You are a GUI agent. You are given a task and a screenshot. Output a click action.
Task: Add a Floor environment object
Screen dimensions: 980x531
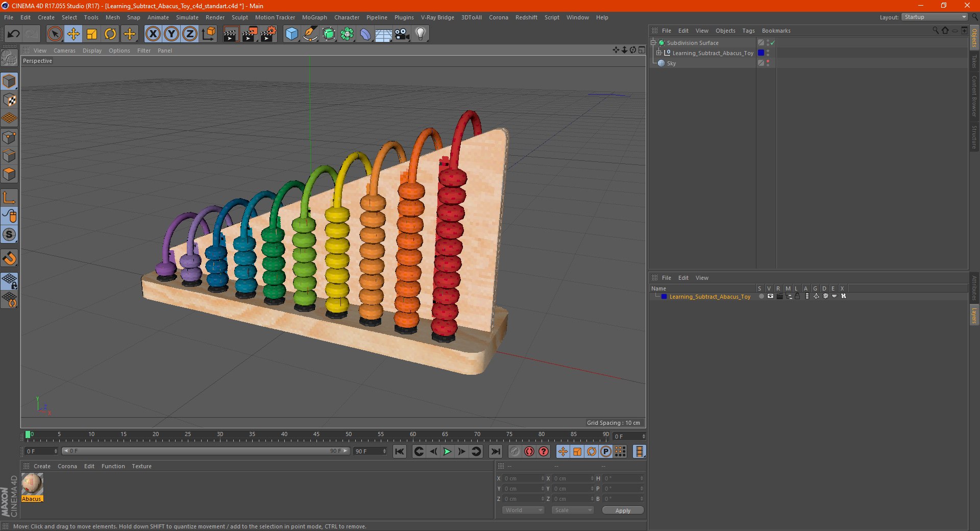(384, 34)
